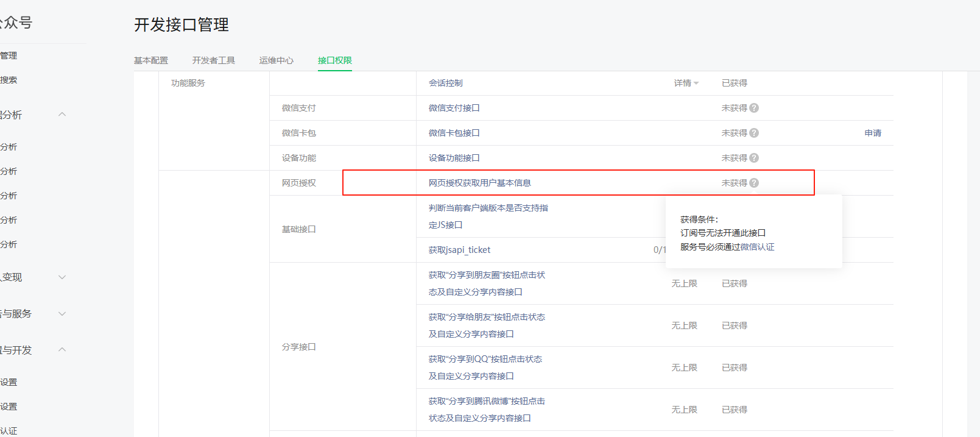
Task: Click 申请 link in 微信卡包接口 row
Action: [x=873, y=133]
